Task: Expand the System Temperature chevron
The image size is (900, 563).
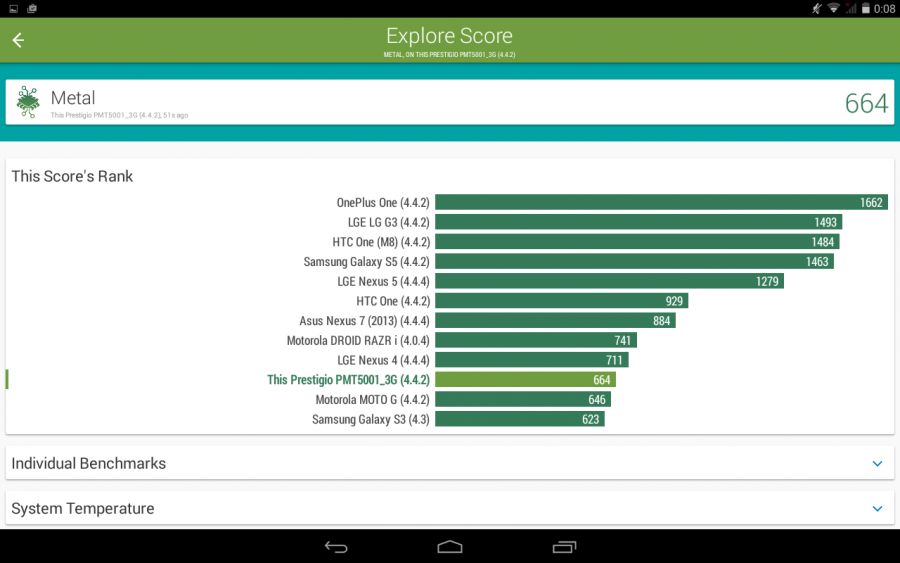Action: pos(877,509)
